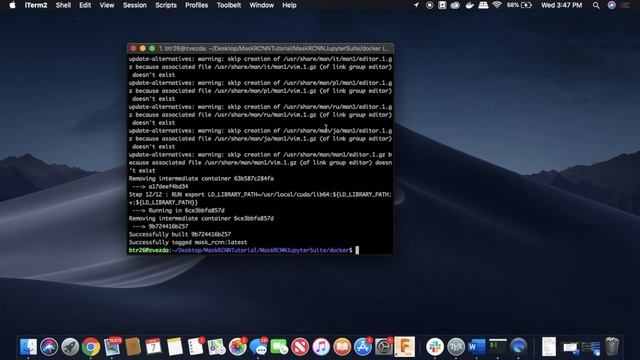Screen dimensions: 640x360
Task: Open iTunes music app in Dock
Action: click(x=321, y=347)
